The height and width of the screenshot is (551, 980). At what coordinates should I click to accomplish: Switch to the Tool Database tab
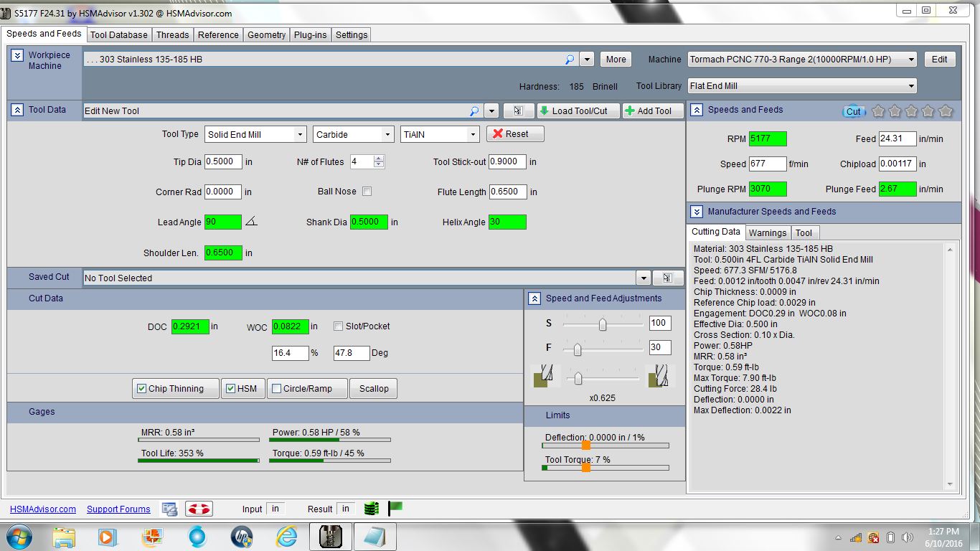click(118, 34)
